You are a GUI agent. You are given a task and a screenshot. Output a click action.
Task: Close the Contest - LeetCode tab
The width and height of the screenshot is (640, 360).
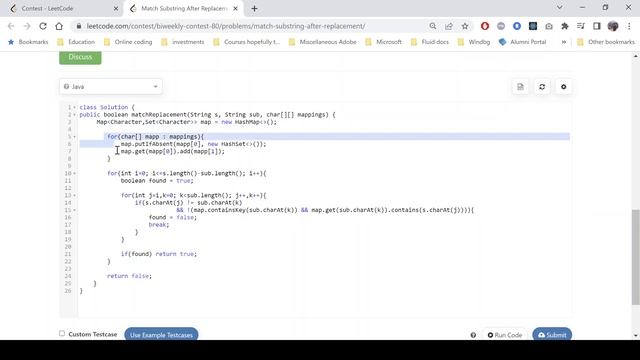click(116, 8)
